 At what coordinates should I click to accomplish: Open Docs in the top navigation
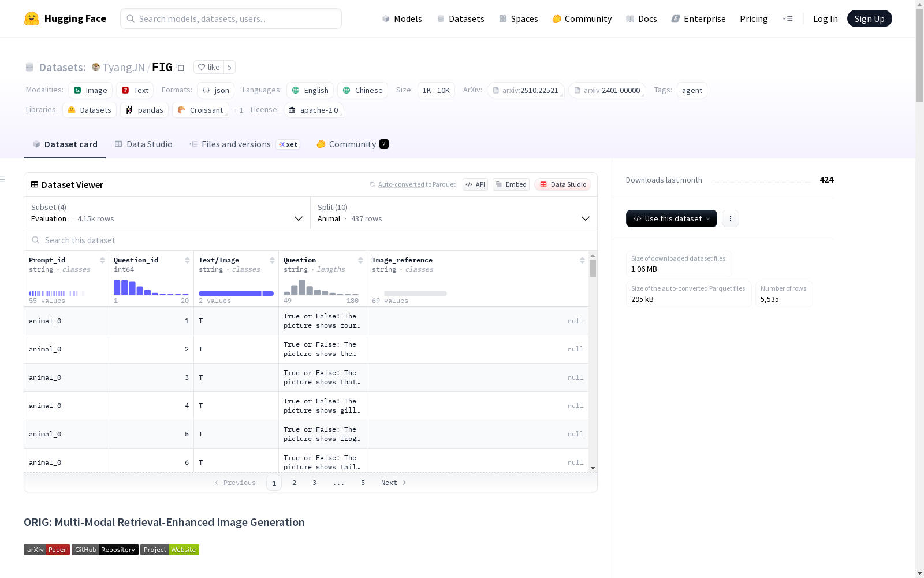[642, 18]
